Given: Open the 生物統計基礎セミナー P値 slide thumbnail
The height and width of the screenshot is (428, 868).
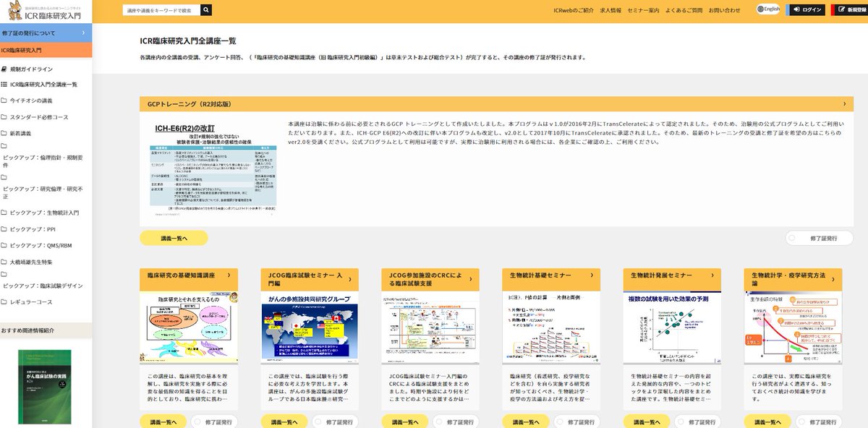Looking at the screenshot, I should 550,328.
